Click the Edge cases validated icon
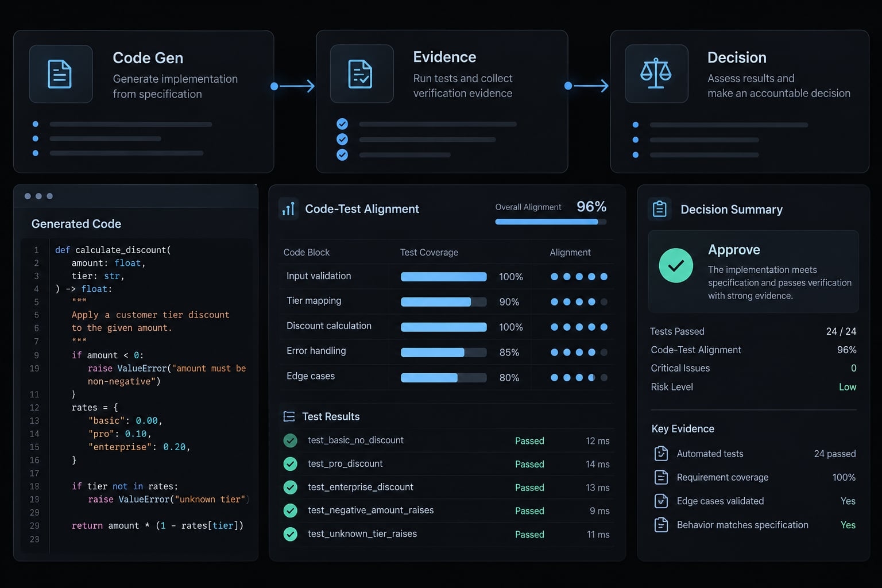This screenshot has width=882, height=588. tap(661, 501)
